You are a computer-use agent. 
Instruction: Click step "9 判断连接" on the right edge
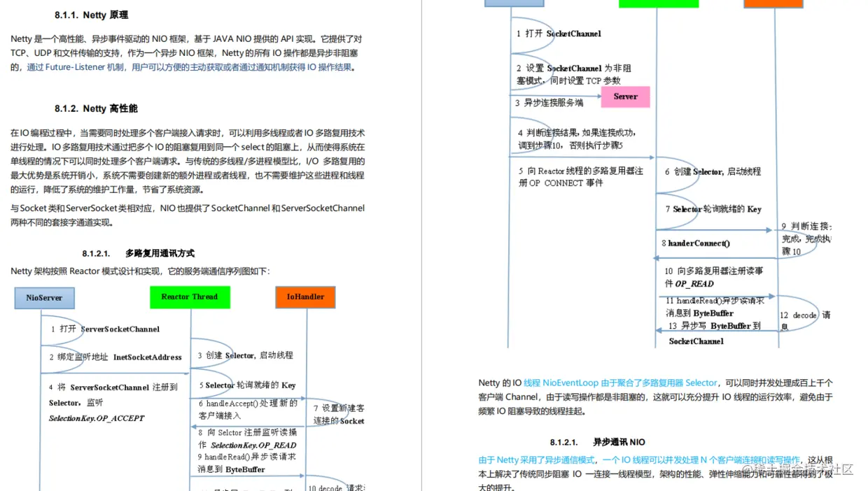tap(806, 227)
